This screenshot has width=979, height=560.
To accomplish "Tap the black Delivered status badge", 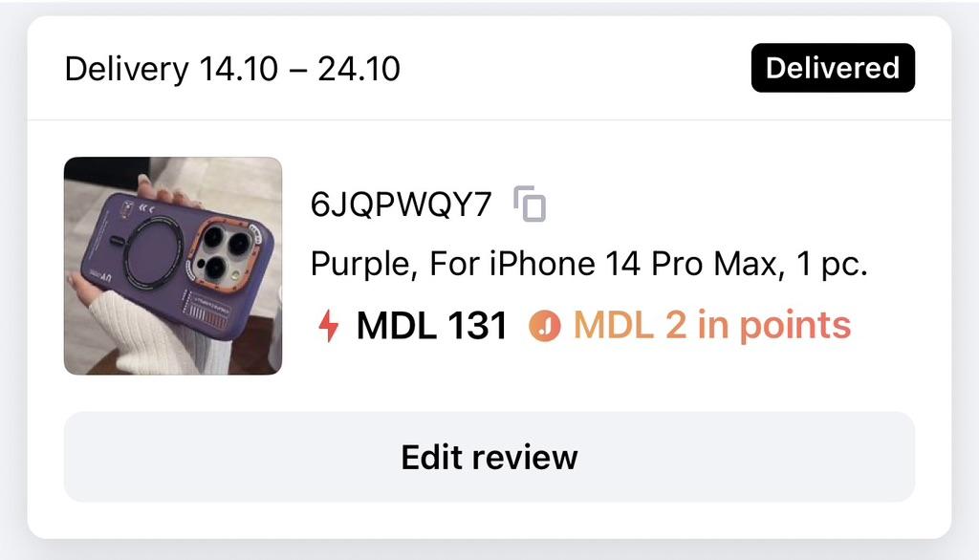I will point(833,68).
